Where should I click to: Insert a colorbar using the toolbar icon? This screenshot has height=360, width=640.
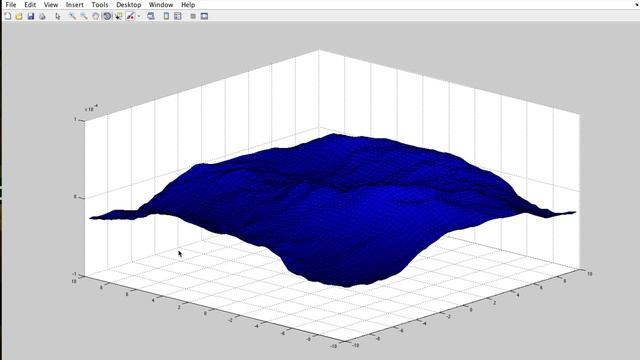pyautogui.click(x=166, y=16)
